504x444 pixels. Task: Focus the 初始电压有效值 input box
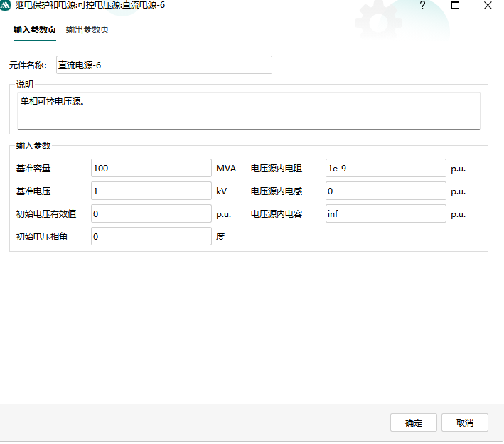(x=151, y=213)
